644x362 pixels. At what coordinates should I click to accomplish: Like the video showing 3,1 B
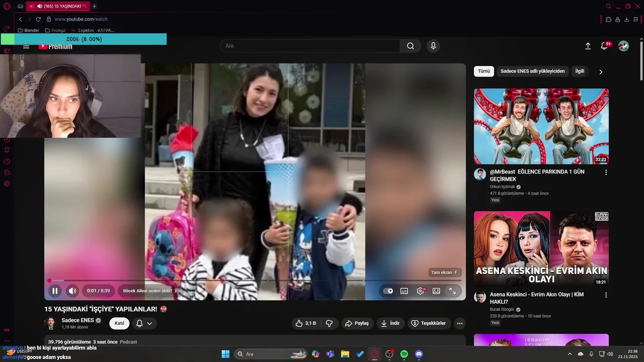click(x=305, y=323)
